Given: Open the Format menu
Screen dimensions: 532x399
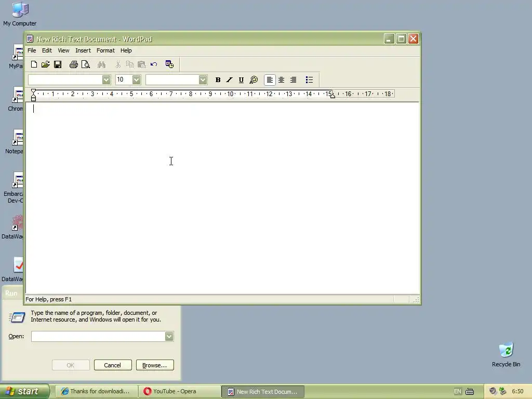Looking at the screenshot, I should click(105, 50).
